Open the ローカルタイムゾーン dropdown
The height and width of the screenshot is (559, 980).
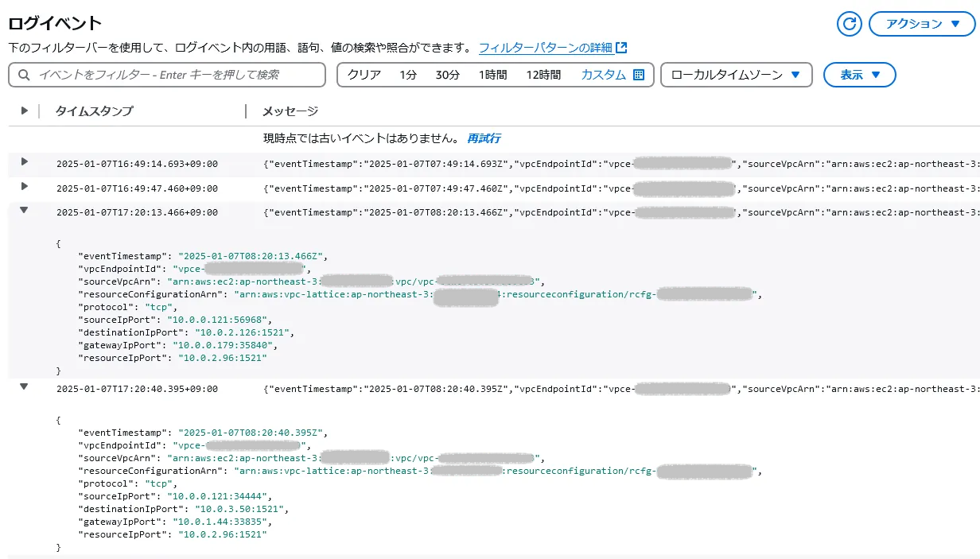(737, 75)
